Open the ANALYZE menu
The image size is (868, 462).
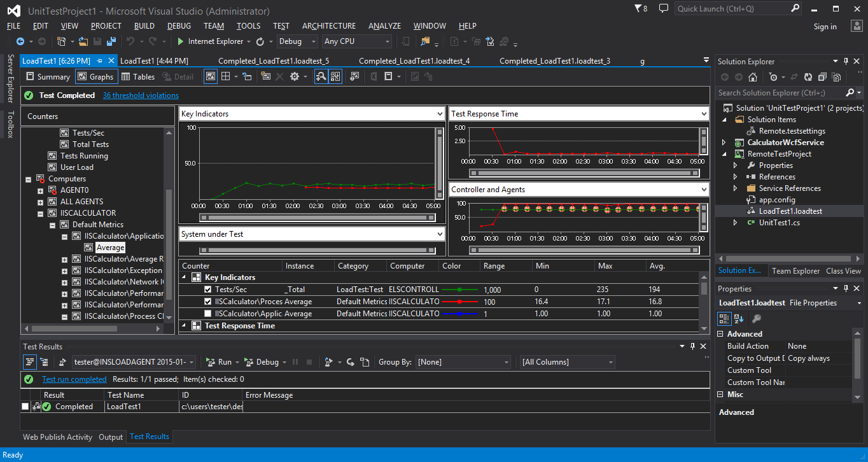coord(384,26)
